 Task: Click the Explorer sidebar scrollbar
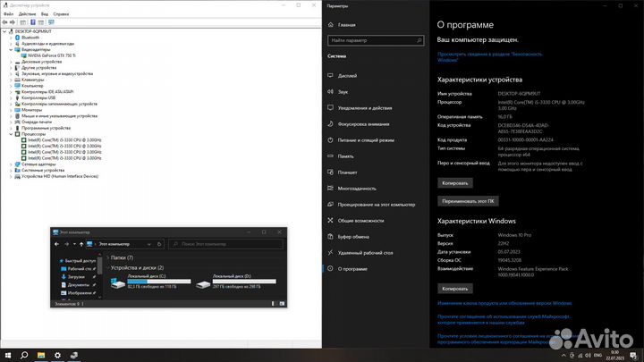[100, 265]
